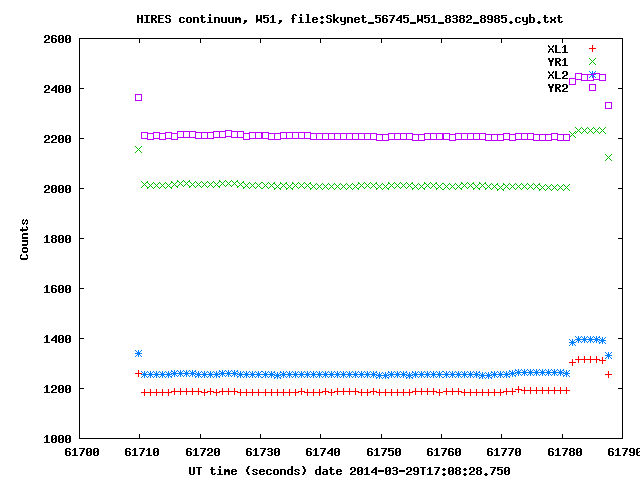Click the first red XL1 point near 1260
The width and height of the screenshot is (640, 480).
coord(138,373)
